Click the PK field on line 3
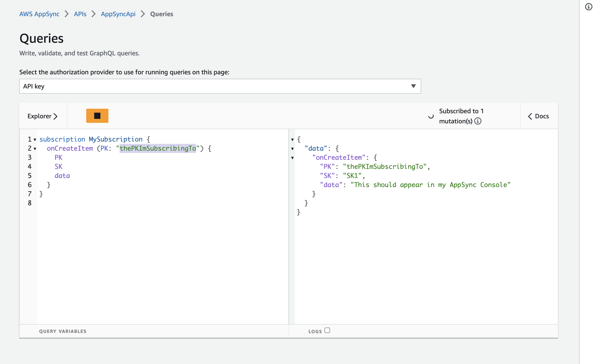The height and width of the screenshot is (364, 598). pyautogui.click(x=58, y=157)
